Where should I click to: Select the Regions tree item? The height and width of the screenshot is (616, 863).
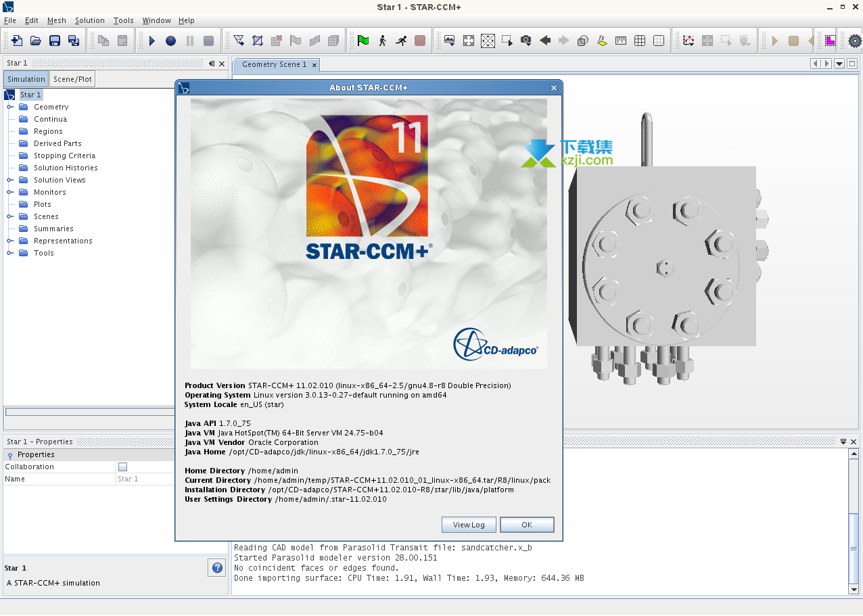(x=48, y=131)
